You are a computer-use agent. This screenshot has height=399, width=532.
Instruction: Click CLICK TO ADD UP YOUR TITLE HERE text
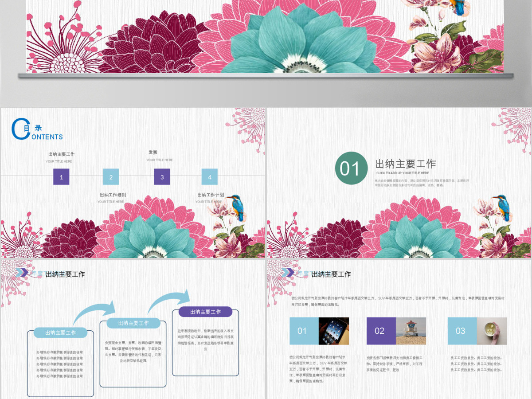[x=403, y=173]
